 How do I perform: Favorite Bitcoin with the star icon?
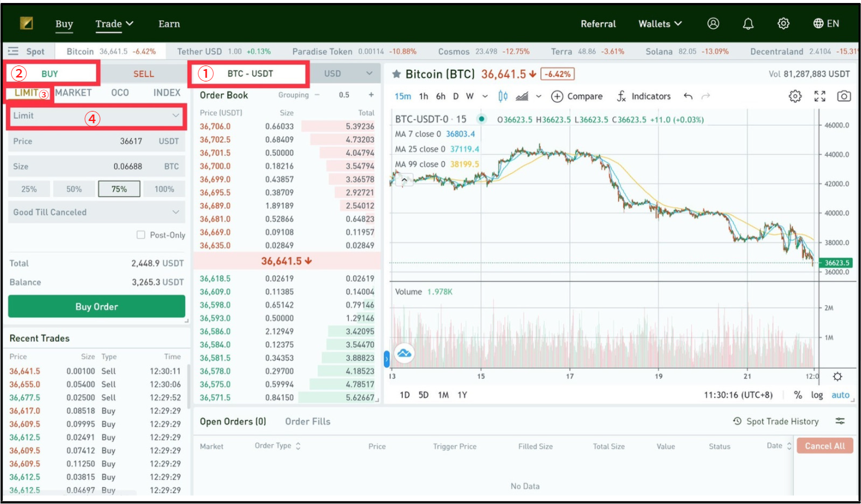pos(397,74)
